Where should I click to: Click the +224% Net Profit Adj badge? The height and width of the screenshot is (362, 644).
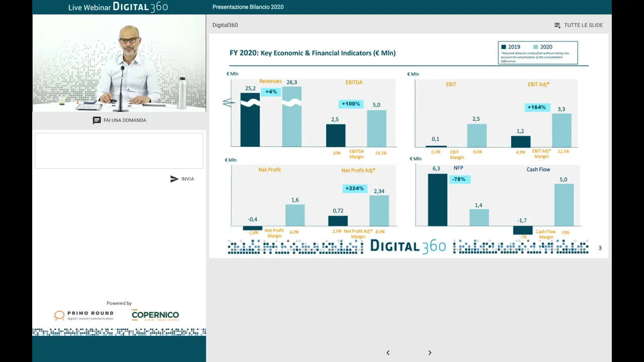pyautogui.click(x=355, y=189)
